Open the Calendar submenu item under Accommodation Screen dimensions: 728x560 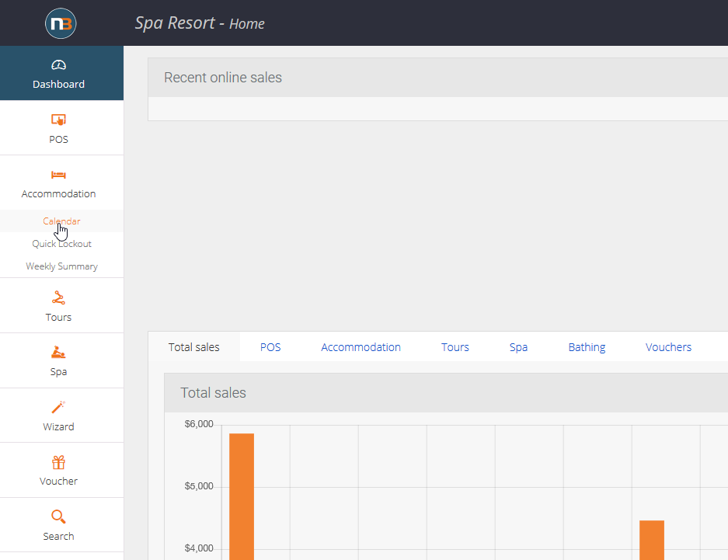click(x=61, y=221)
